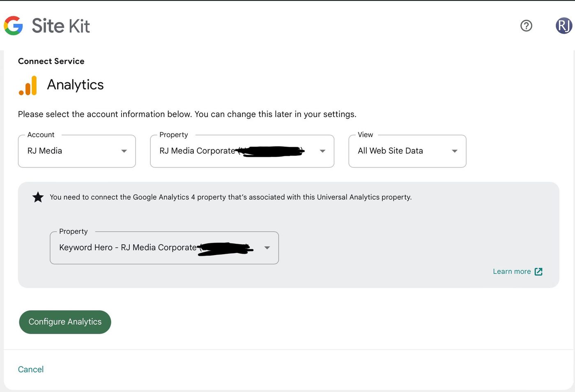Screen dimensions: 575x392
Task: Expand the Keyword Hero property dropdown
Action: [x=164, y=248]
